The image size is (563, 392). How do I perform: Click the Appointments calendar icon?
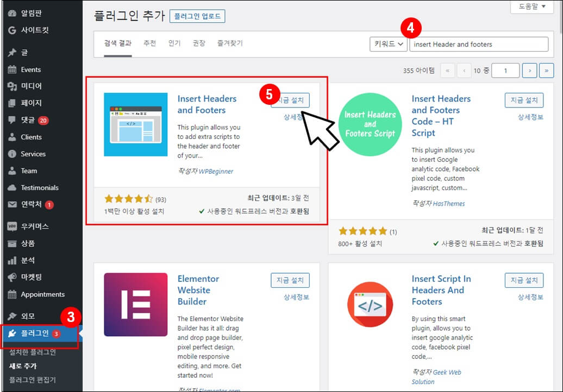12,294
